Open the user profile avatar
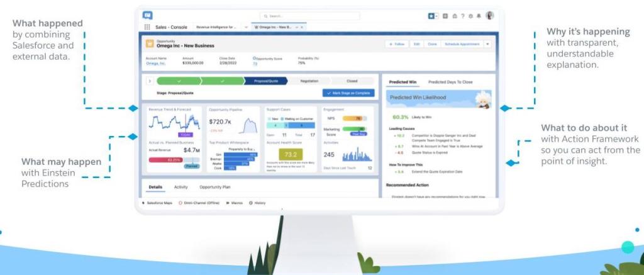This screenshot has height=275, width=644. click(x=490, y=16)
